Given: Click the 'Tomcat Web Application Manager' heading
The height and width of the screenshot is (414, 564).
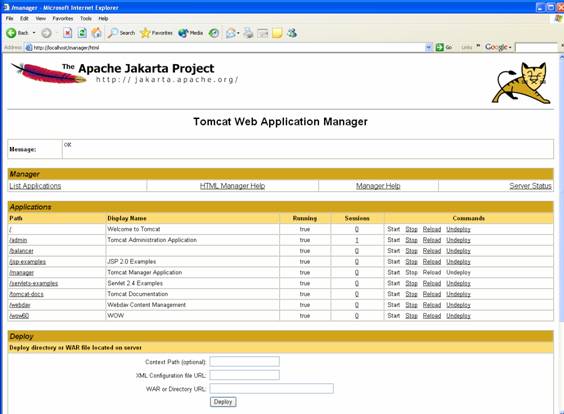Looking at the screenshot, I should click(x=281, y=122).
